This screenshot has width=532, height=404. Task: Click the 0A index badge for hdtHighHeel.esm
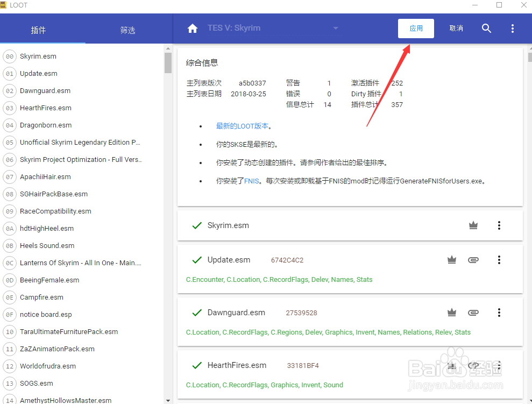[10, 229]
